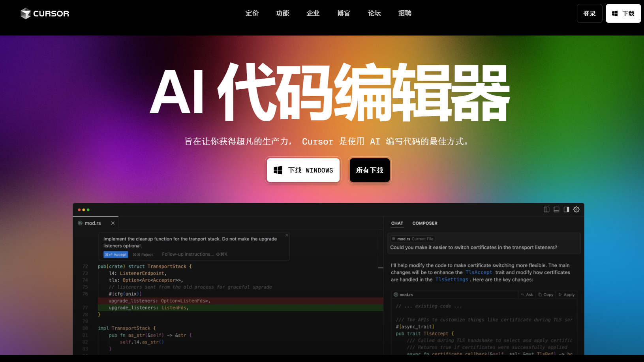
Task: Click the green window maximize dot
Action: click(88, 210)
